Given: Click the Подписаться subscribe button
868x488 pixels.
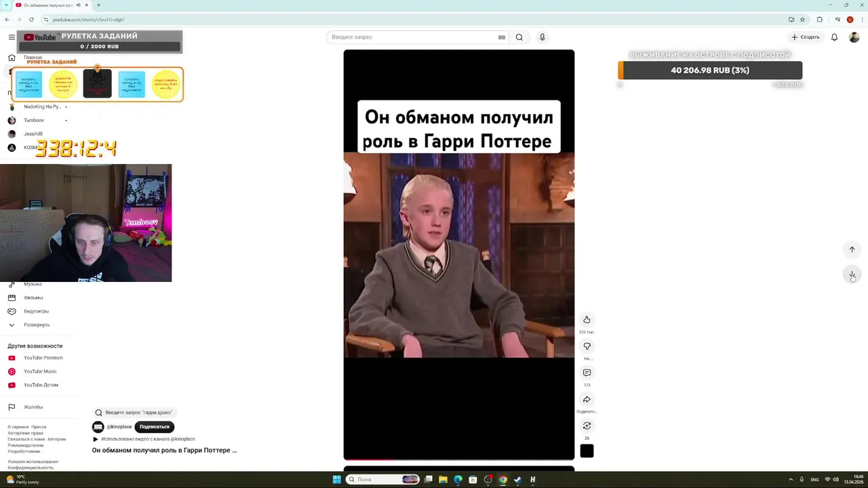Looking at the screenshot, I should [x=155, y=427].
